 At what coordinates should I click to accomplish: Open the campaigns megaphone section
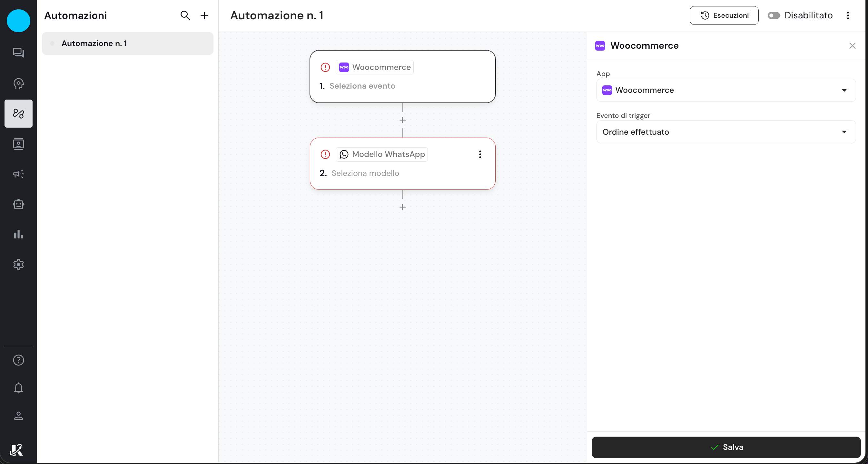(18, 174)
